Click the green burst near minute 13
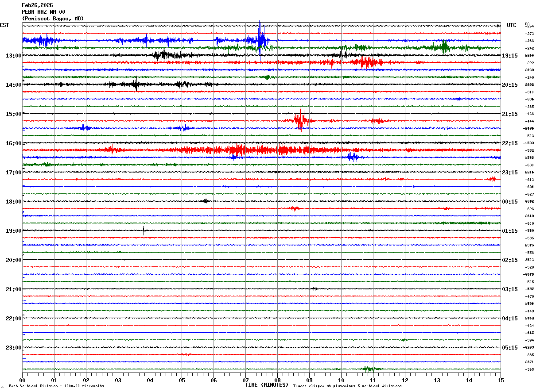 (x=443, y=47)
